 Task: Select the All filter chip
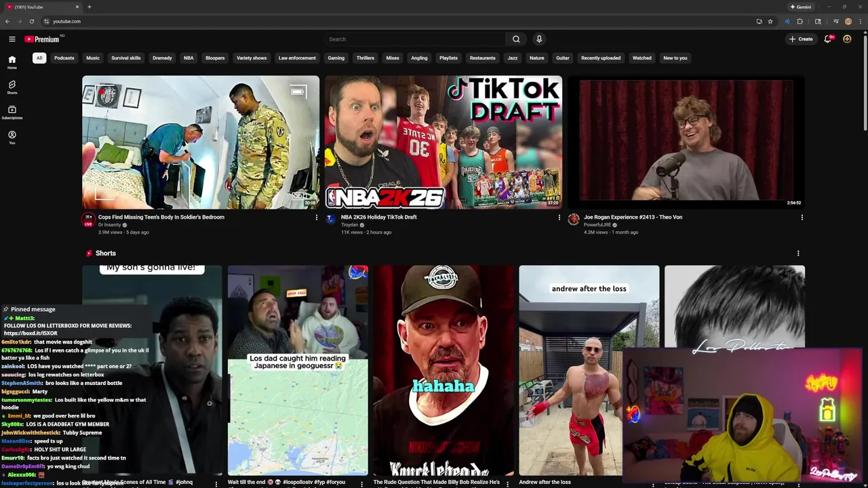39,58
